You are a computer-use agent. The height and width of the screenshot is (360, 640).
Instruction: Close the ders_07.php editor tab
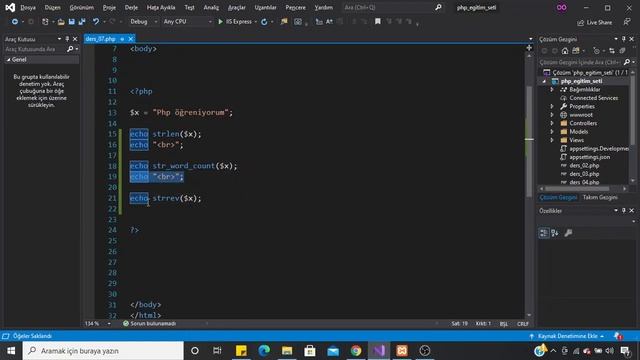point(131,39)
